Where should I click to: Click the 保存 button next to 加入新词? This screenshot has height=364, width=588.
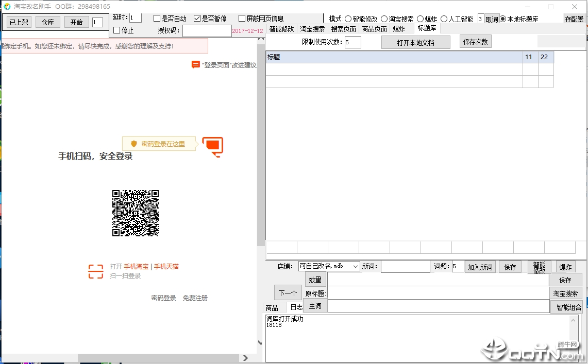510,267
